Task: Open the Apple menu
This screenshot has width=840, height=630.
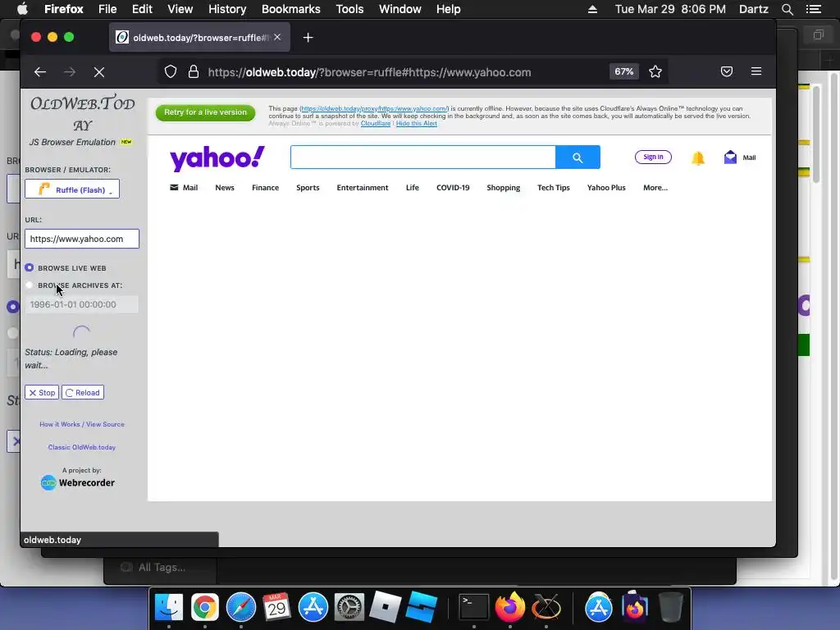Action: (x=22, y=9)
